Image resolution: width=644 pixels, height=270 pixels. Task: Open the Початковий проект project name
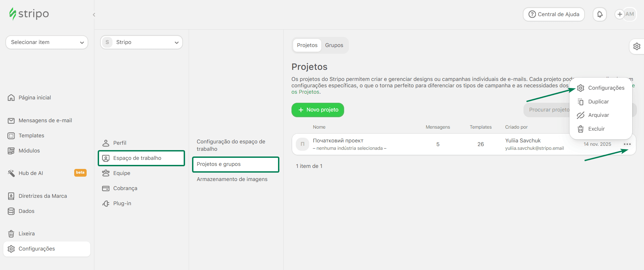pyautogui.click(x=338, y=141)
